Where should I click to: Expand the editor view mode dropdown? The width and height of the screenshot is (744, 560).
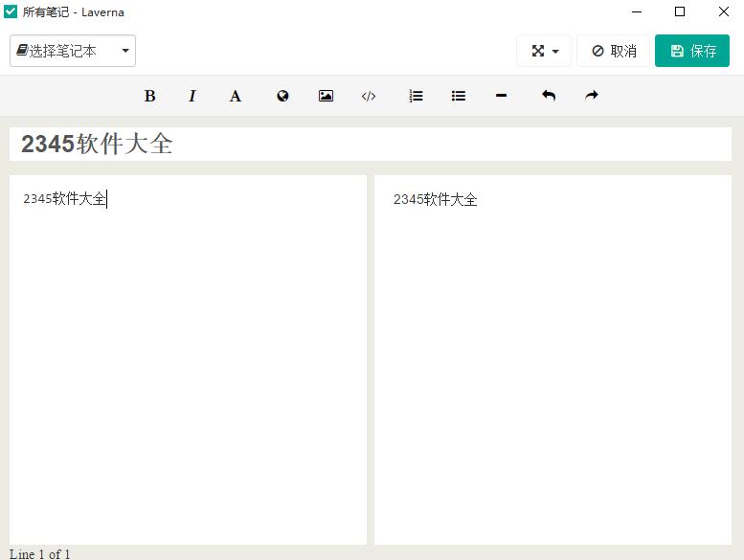click(544, 51)
